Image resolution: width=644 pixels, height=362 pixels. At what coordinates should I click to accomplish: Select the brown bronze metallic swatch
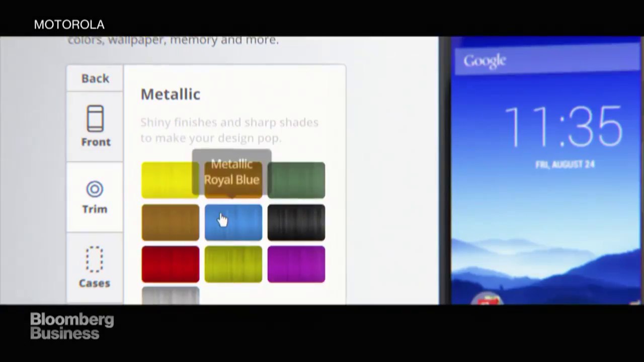click(170, 222)
